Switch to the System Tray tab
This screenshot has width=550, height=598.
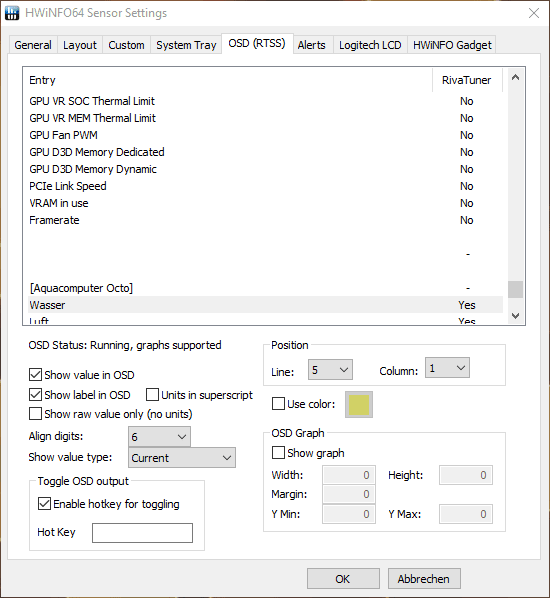pyautogui.click(x=186, y=45)
